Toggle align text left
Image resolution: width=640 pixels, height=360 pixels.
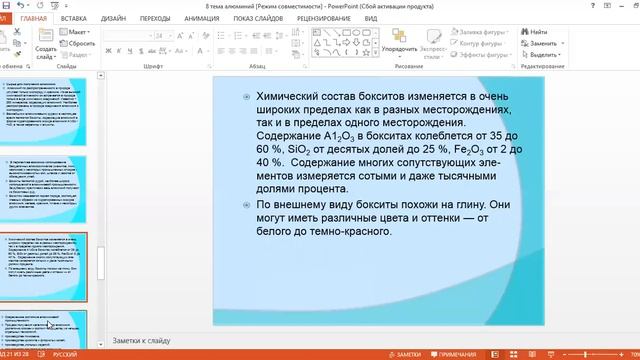(x=221, y=51)
